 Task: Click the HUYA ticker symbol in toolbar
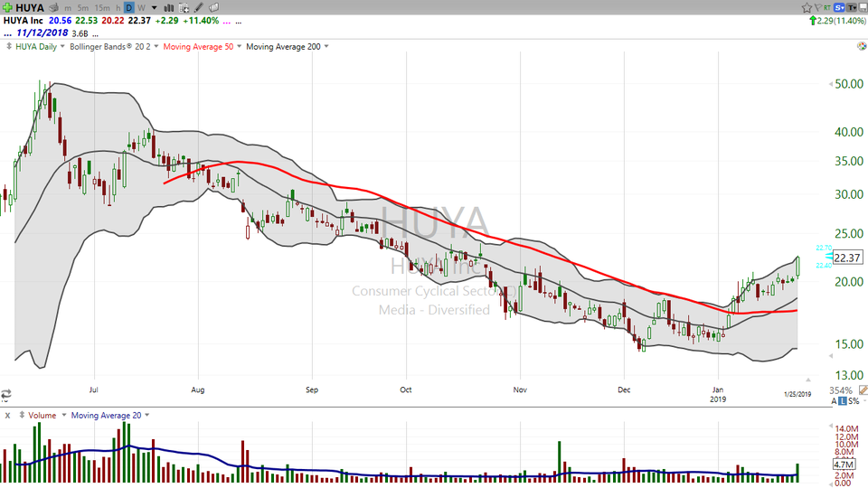30,8
